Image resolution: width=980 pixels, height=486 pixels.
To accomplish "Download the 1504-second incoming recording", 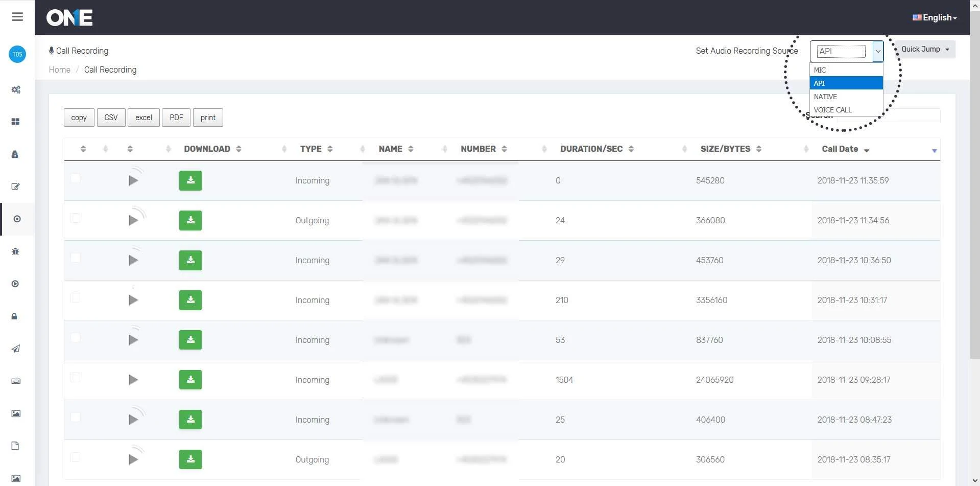I will pos(190,380).
